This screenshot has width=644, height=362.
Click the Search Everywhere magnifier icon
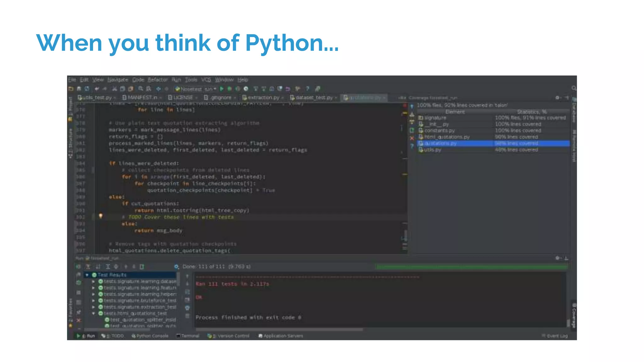coord(574,88)
